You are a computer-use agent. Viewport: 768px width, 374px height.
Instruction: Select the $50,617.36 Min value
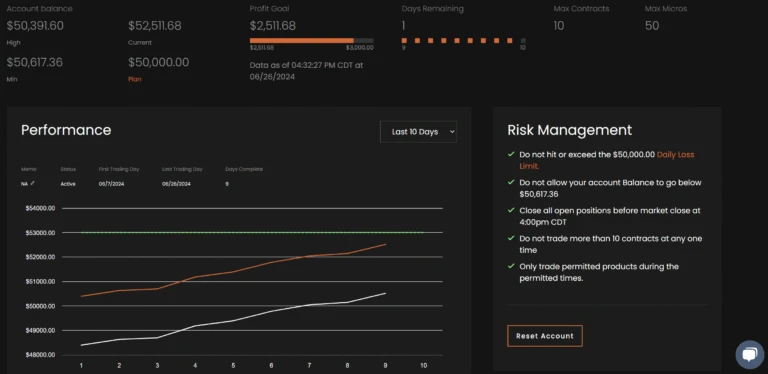tap(34, 62)
